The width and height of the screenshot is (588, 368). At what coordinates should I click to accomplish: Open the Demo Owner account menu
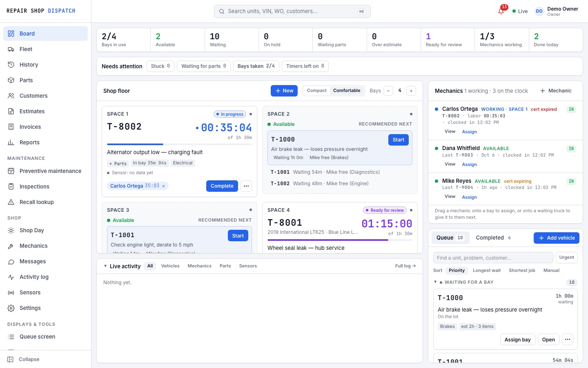tap(557, 11)
